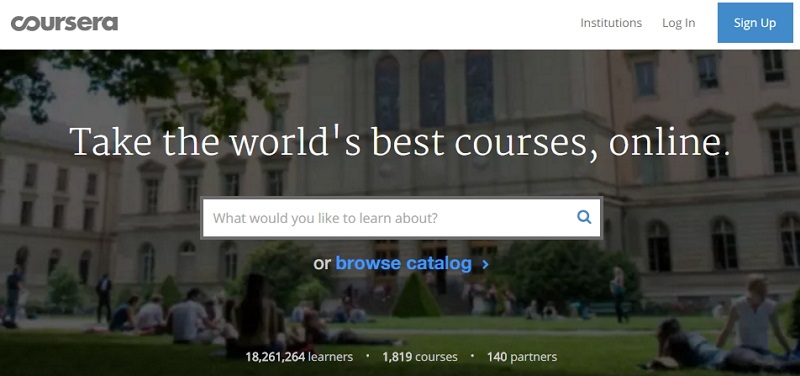Image resolution: width=800 pixels, height=376 pixels.
Task: Click the Coursera logo
Action: pyautogui.click(x=64, y=23)
